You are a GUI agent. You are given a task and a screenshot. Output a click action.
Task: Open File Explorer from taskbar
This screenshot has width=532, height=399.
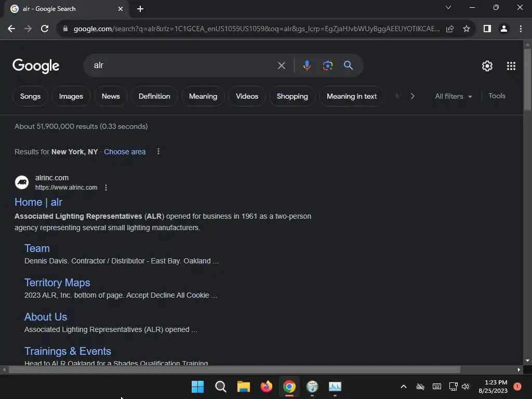(243, 387)
